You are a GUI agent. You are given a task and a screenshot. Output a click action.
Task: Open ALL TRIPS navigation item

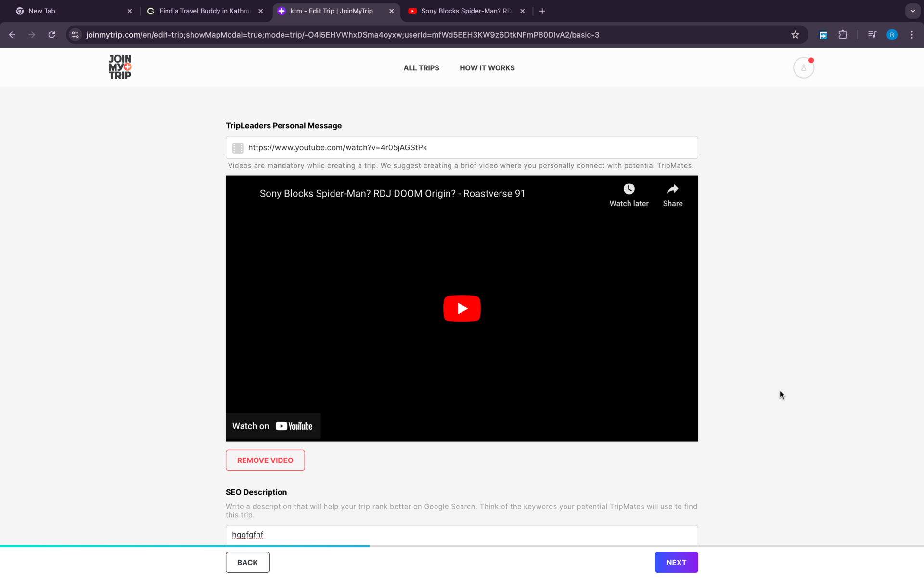pos(421,68)
